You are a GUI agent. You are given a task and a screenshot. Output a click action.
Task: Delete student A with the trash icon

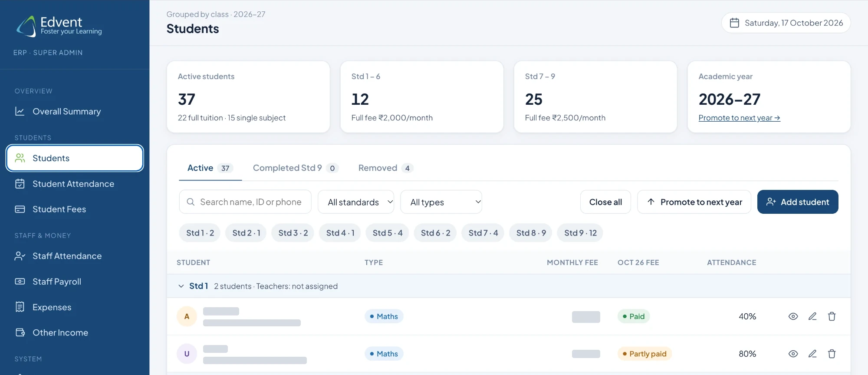click(x=832, y=316)
